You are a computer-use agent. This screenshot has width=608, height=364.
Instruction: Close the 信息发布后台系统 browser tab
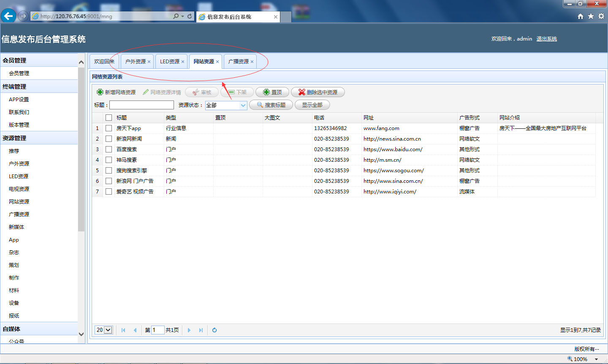click(x=276, y=17)
